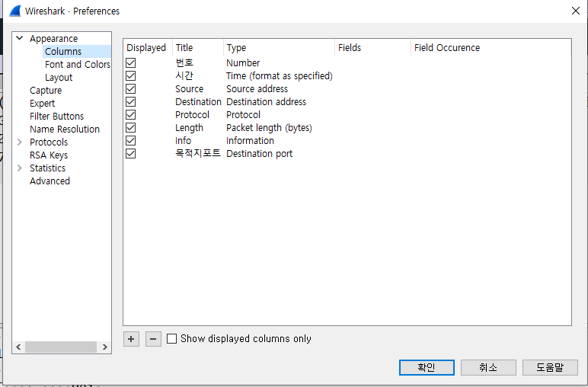The height and width of the screenshot is (387, 588).
Task: Click the Source address type cell
Action: 257,89
